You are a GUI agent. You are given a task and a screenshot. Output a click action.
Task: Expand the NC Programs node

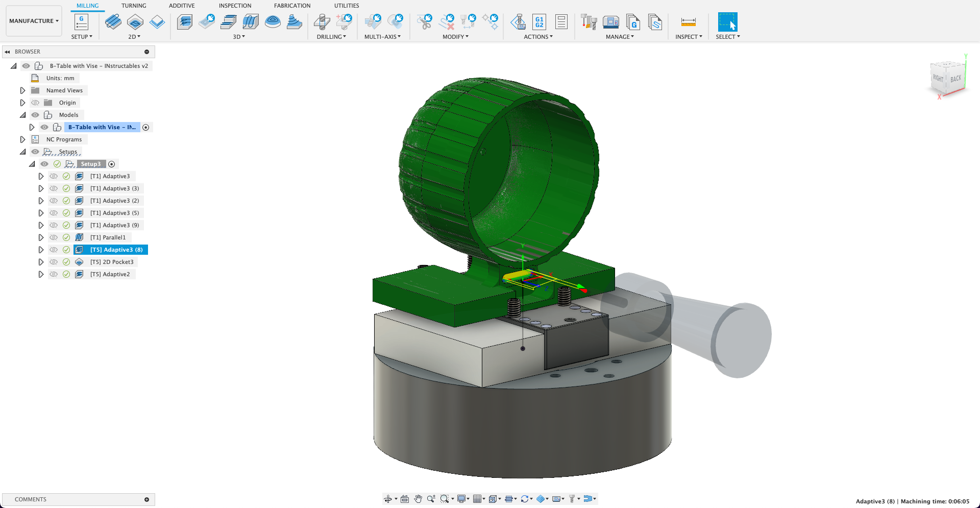point(22,139)
